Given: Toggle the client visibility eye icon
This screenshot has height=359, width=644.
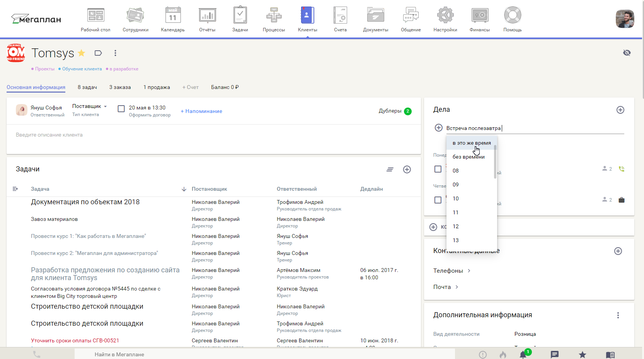Looking at the screenshot, I should pos(627,53).
